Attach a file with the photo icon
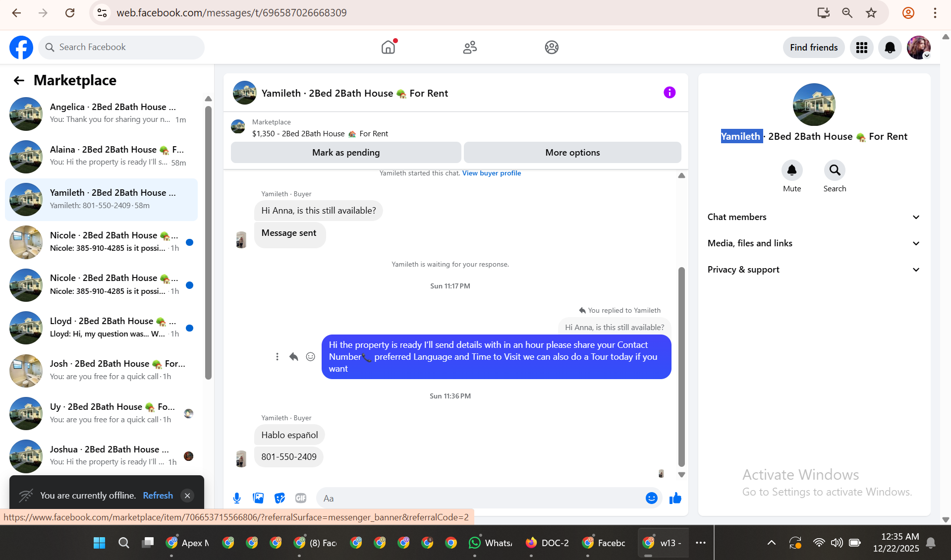The height and width of the screenshot is (560, 951). click(x=258, y=498)
